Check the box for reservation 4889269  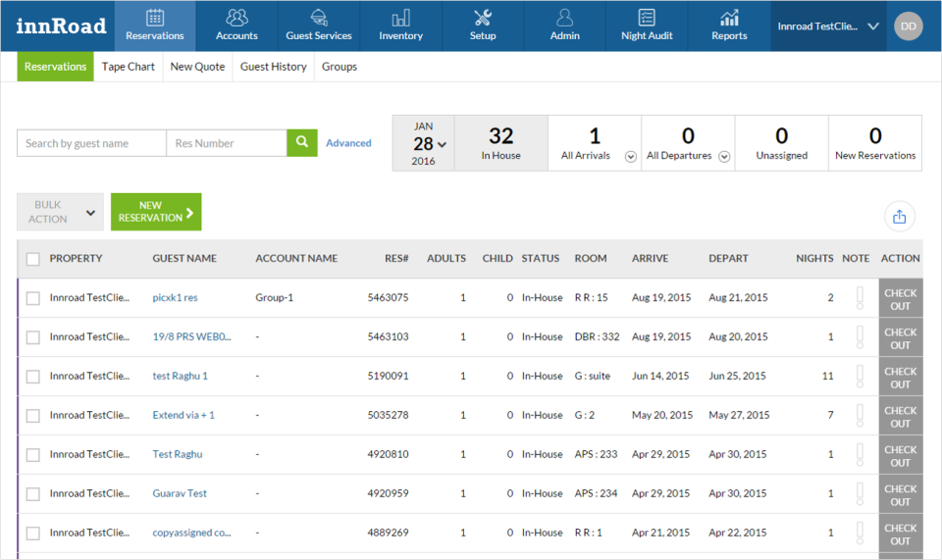pos(33,533)
